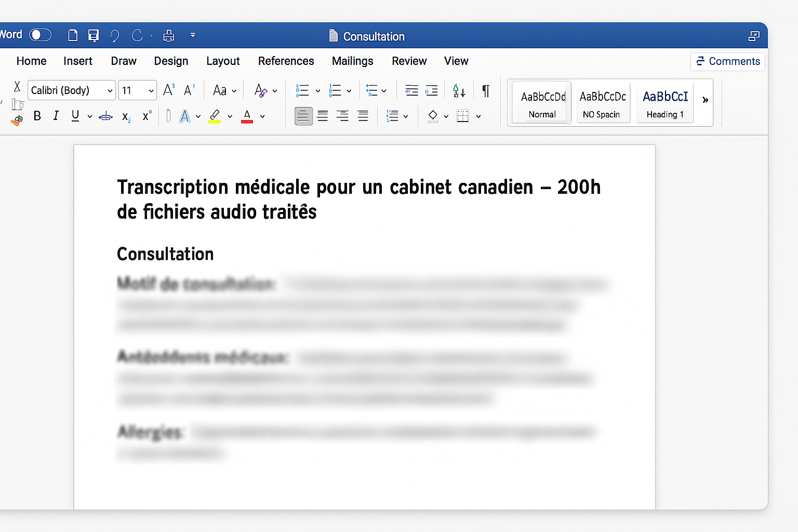Click the Shading paint bucket icon

point(433,116)
